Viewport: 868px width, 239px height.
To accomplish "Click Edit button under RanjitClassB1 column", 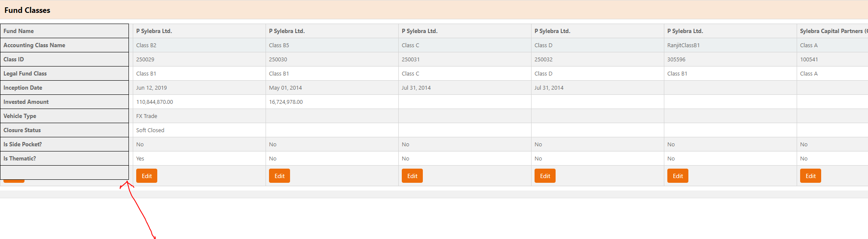I will (x=678, y=176).
